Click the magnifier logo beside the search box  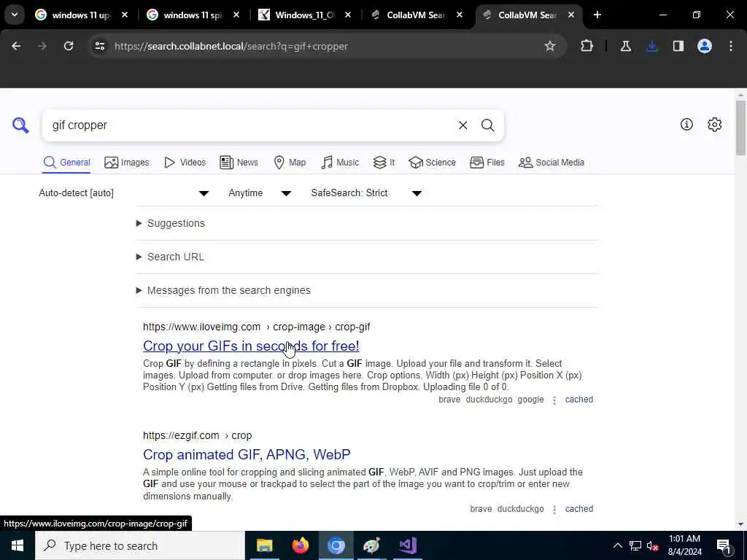[x=20, y=125]
